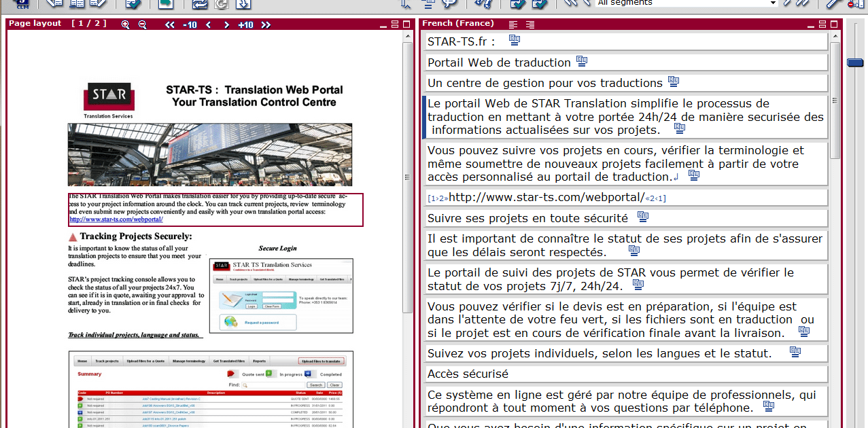Skip forward ten pages with +10
Viewport: 868px width, 428px height.
(x=245, y=25)
